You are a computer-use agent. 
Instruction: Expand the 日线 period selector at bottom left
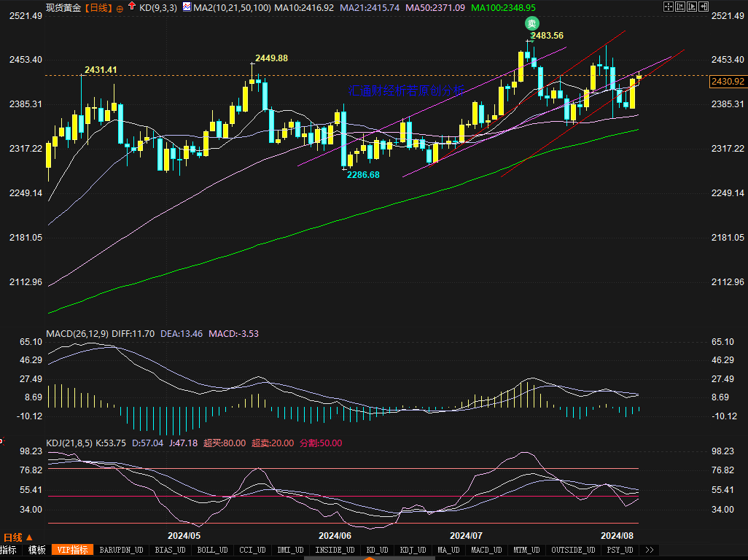pyautogui.click(x=18, y=537)
